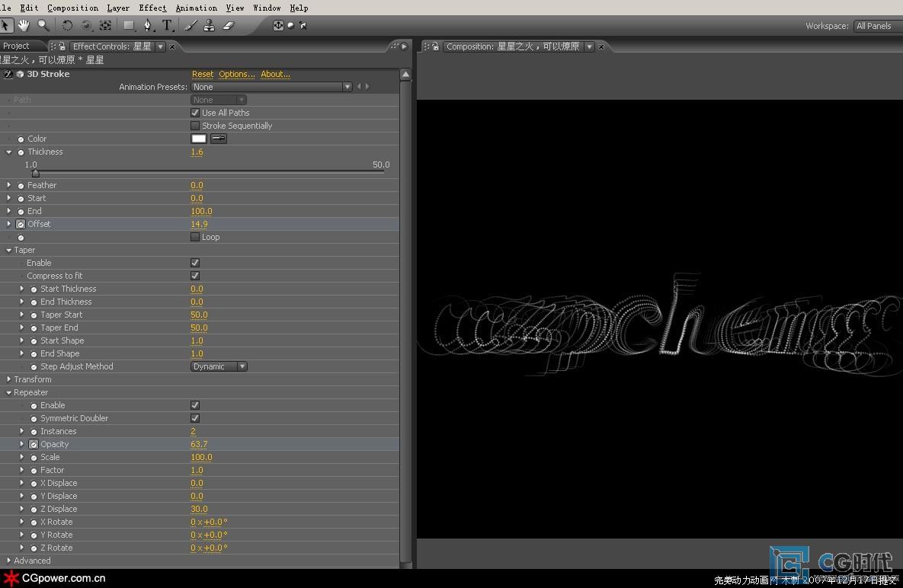Click the Feather stopwatch icon
Viewport: 903px width, 588px height.
tap(21, 186)
